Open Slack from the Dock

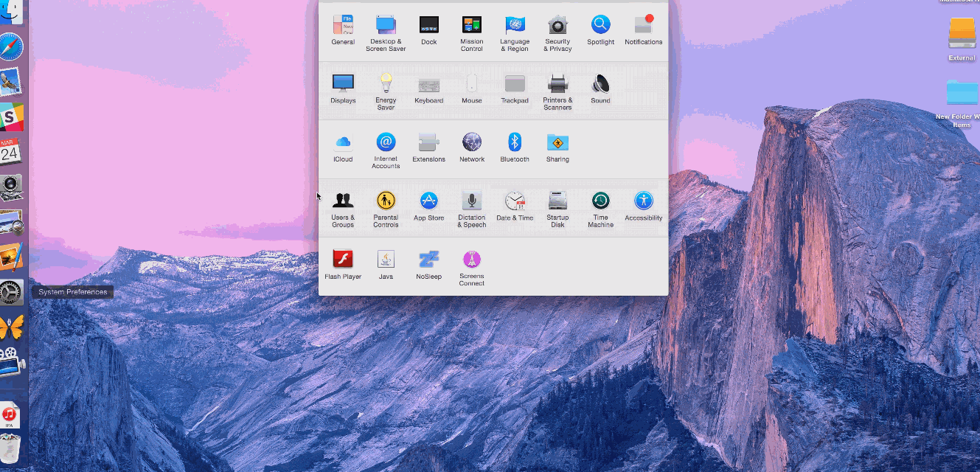[11, 117]
